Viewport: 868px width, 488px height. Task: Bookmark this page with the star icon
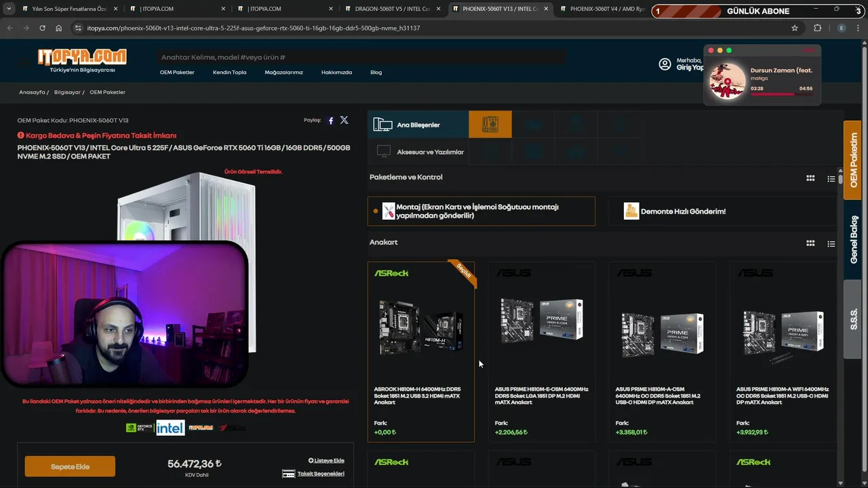[x=795, y=28]
